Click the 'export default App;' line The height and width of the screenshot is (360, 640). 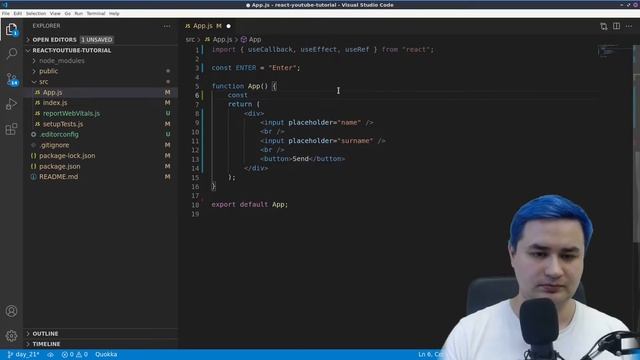pyautogui.click(x=250, y=204)
